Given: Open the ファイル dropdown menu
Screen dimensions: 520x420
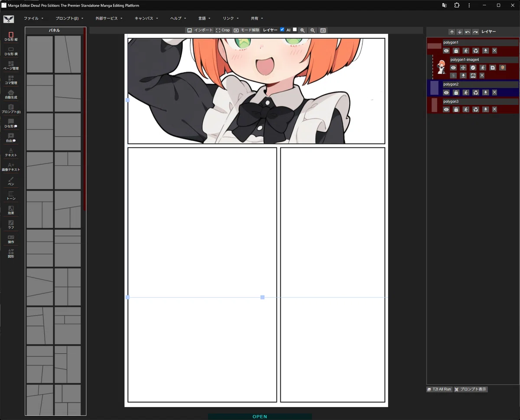Looking at the screenshot, I should click(x=33, y=19).
